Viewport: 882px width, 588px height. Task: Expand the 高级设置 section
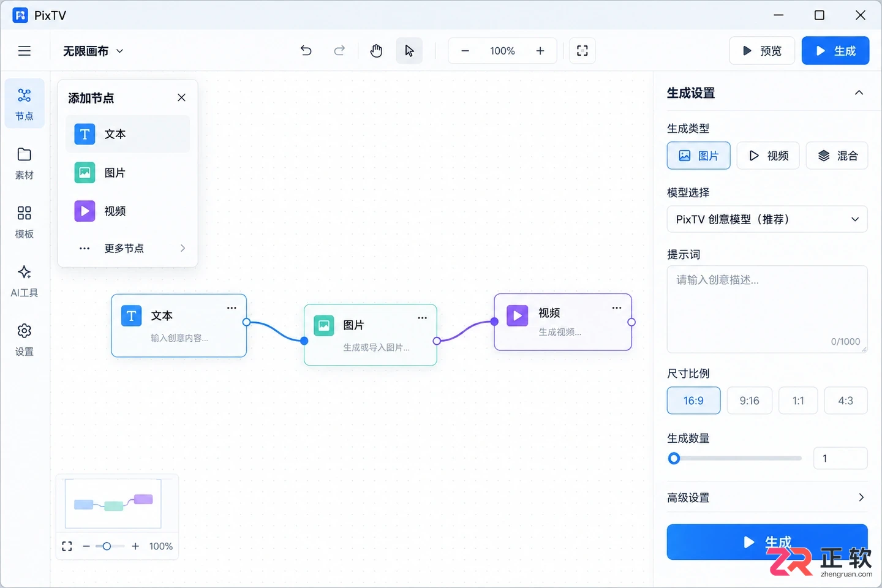[x=767, y=497]
